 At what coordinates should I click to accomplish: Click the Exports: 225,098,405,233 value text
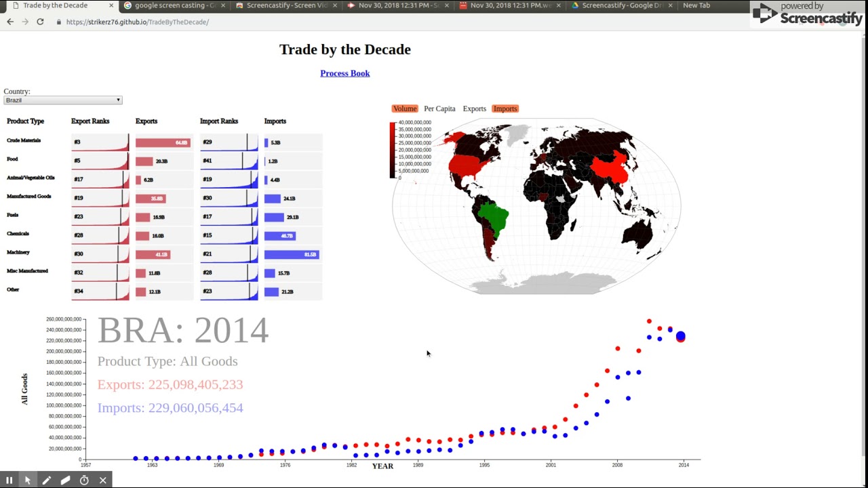click(x=170, y=384)
